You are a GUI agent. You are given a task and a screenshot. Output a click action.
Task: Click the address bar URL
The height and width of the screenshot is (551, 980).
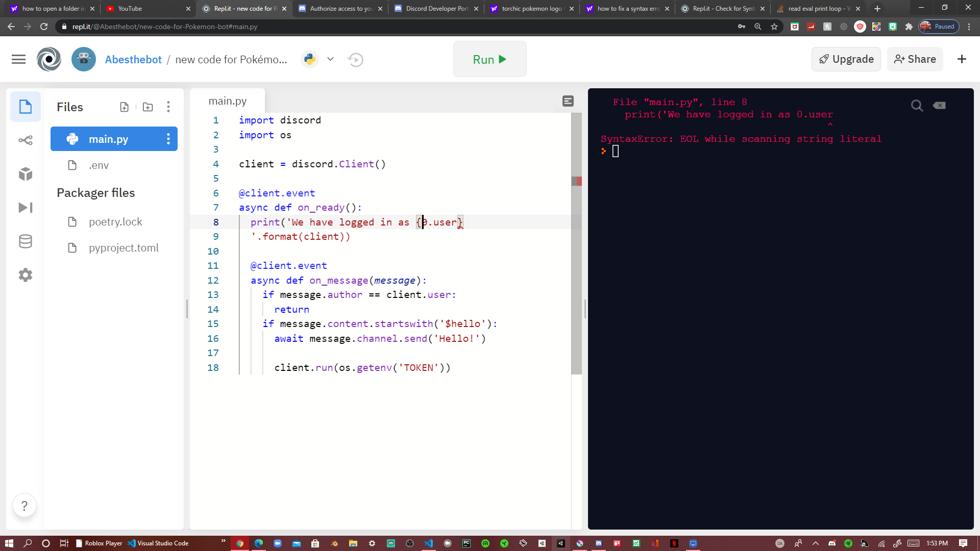click(164, 27)
